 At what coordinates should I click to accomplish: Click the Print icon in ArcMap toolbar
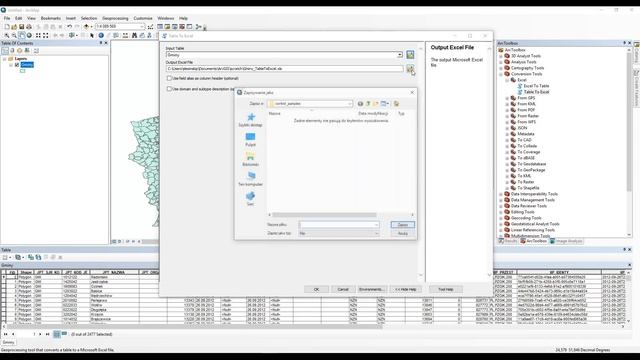(29, 27)
